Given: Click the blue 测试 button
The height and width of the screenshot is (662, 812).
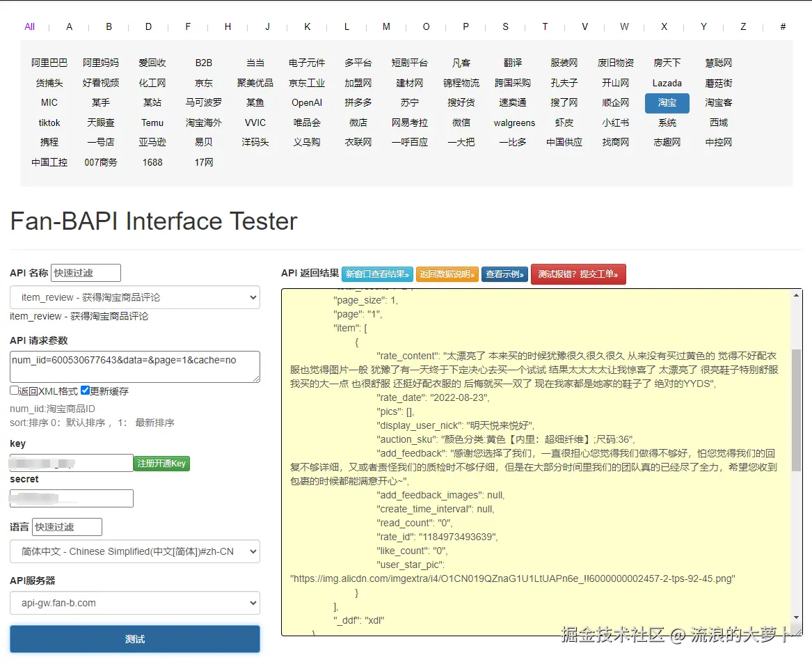Looking at the screenshot, I should pos(135,639).
